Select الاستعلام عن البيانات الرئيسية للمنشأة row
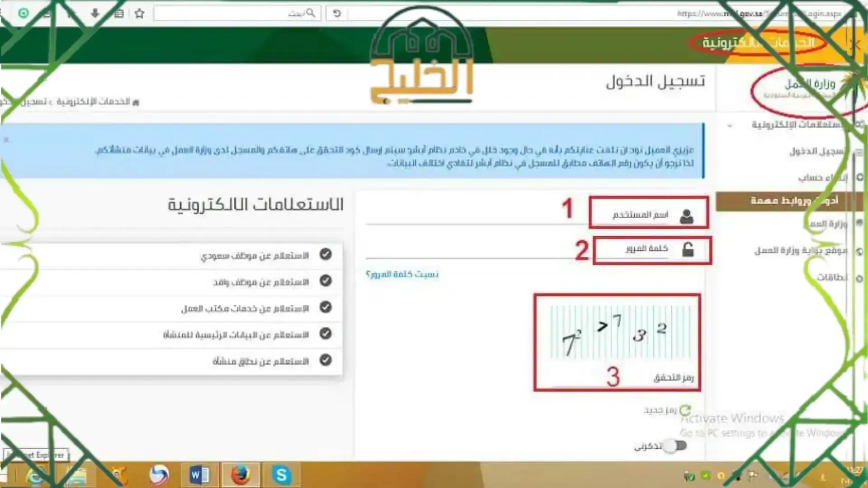868x488 pixels. 172,335
